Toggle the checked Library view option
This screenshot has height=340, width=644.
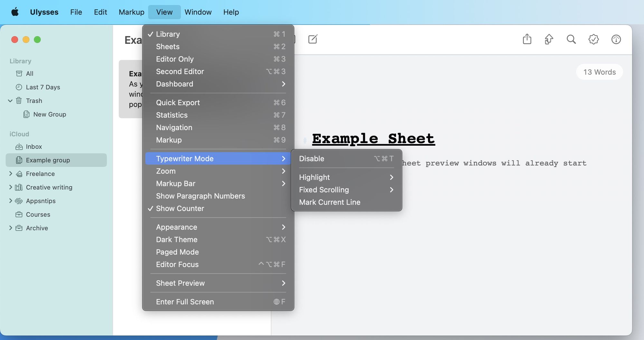(168, 34)
